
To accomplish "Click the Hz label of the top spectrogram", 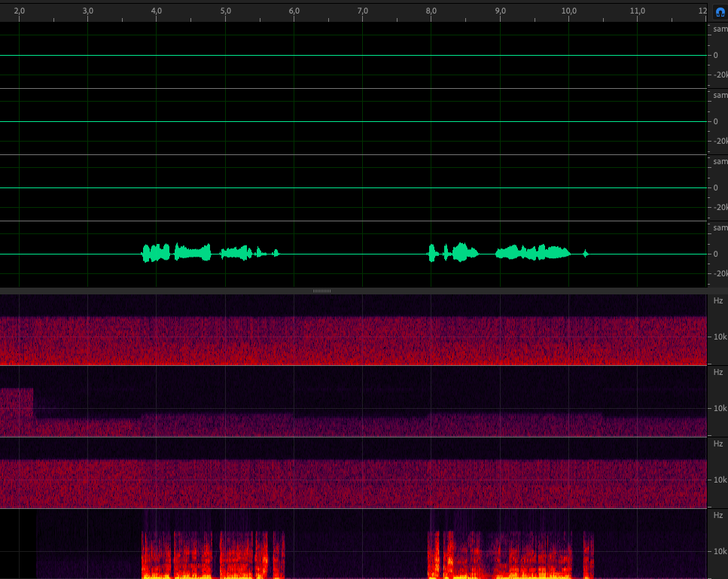I will tap(718, 300).
